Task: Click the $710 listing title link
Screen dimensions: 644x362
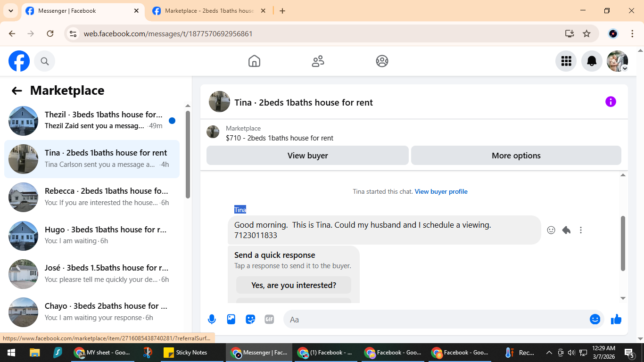Action: [x=280, y=138]
